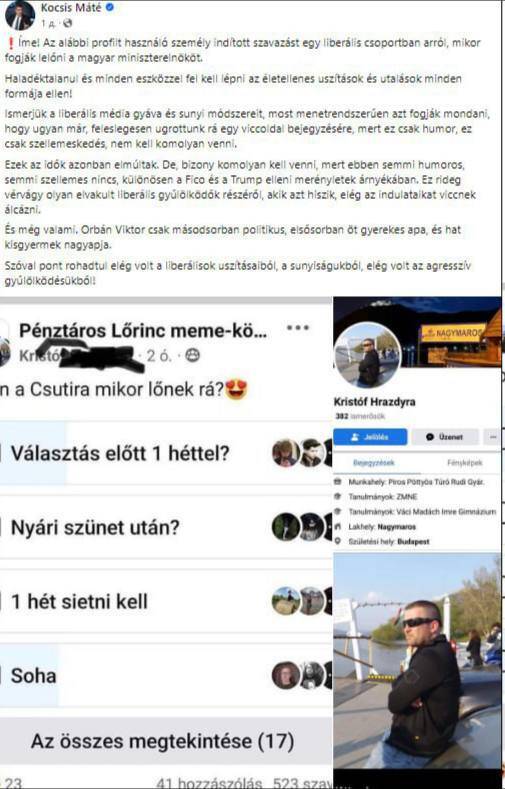
Task: Switch to the Bejegyzések tab
Action: click(374, 462)
